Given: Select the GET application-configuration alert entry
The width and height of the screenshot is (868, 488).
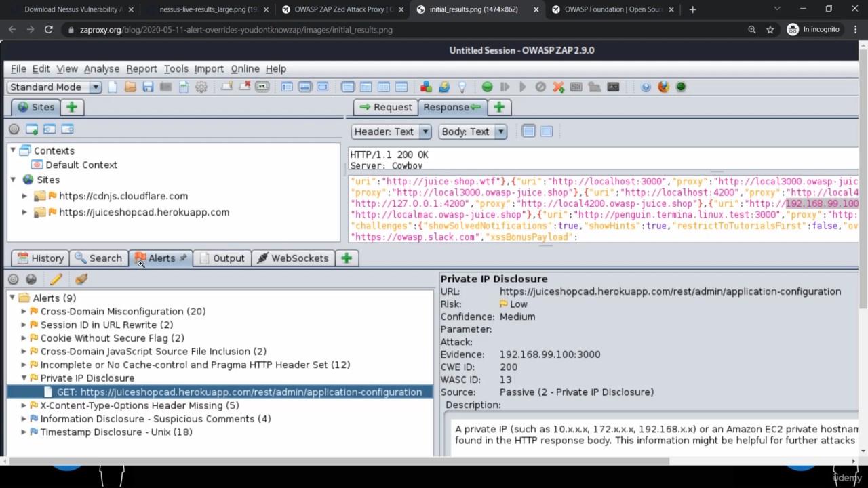Looking at the screenshot, I should 220,392.
